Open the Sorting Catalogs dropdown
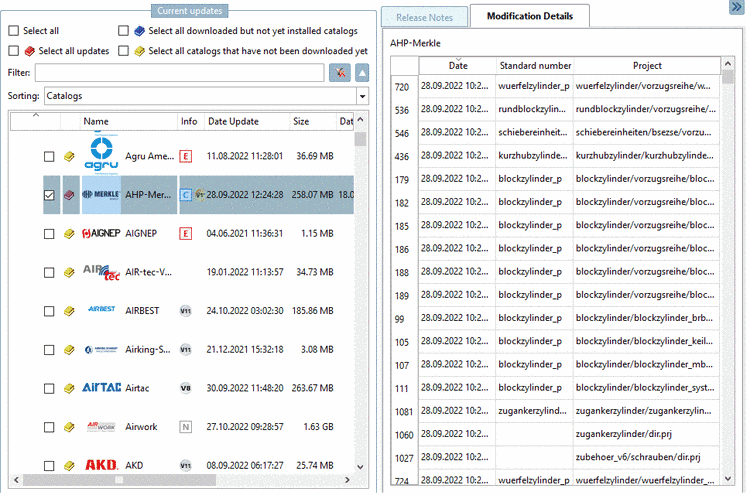Image resolution: width=750 pixels, height=495 pixels. click(362, 96)
